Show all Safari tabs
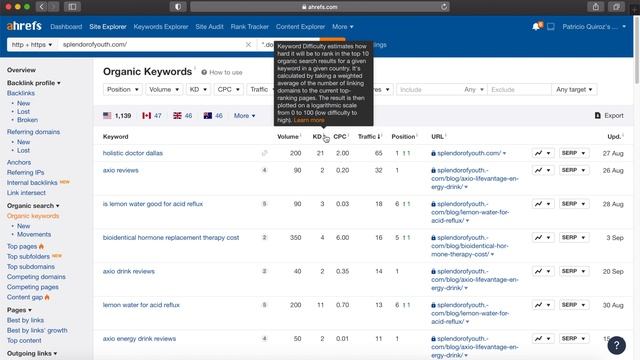The width and height of the screenshot is (640, 360). (x=616, y=7)
